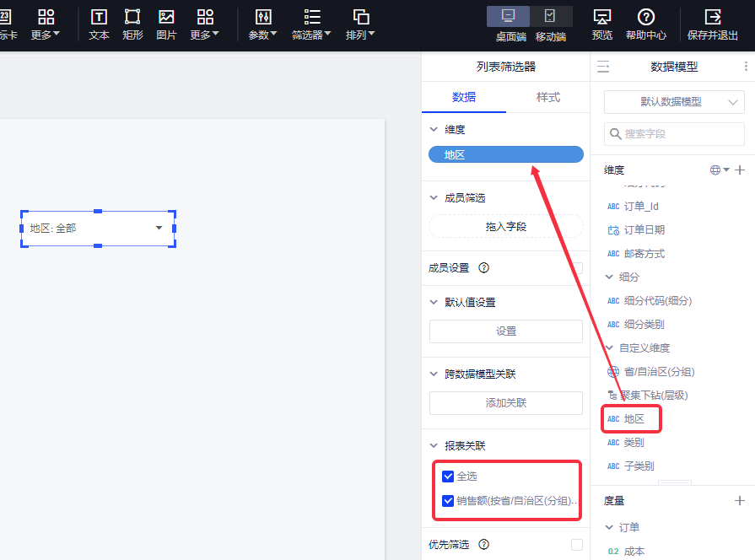Screen dimensions: 755x560
Task: Open the 默认数据模型 dropdown
Action: click(674, 102)
